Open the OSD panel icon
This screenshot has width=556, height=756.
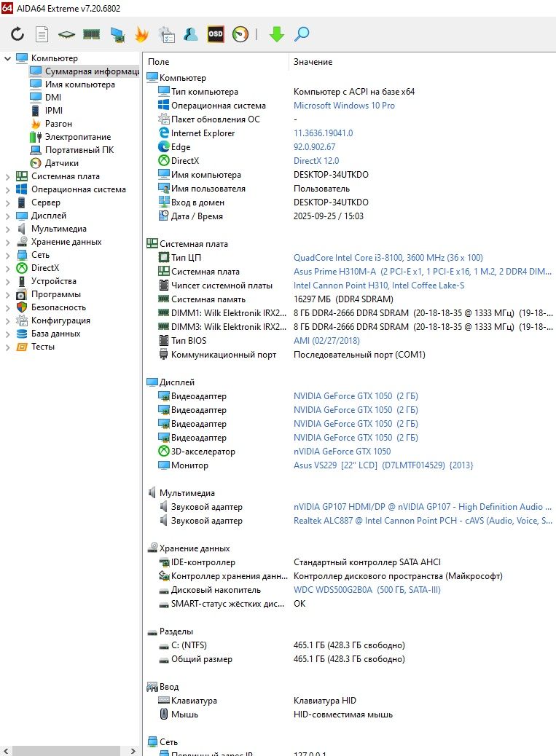coord(216,34)
